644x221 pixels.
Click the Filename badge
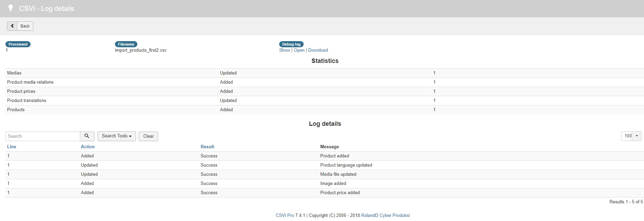(126, 44)
